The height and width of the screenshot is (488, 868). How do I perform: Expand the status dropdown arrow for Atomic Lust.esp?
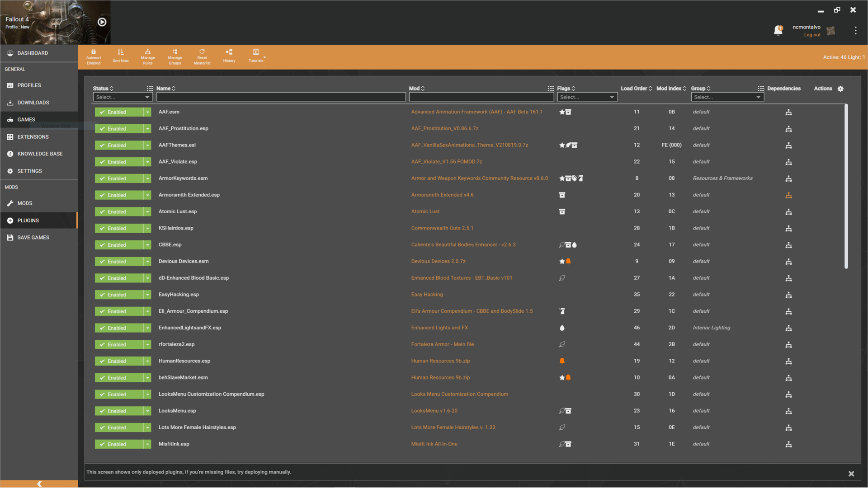pos(147,212)
